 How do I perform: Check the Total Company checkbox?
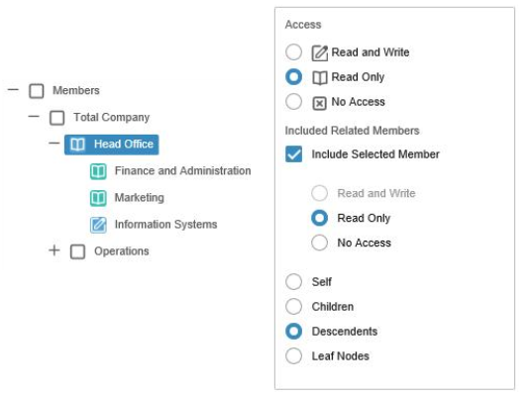coord(57,118)
